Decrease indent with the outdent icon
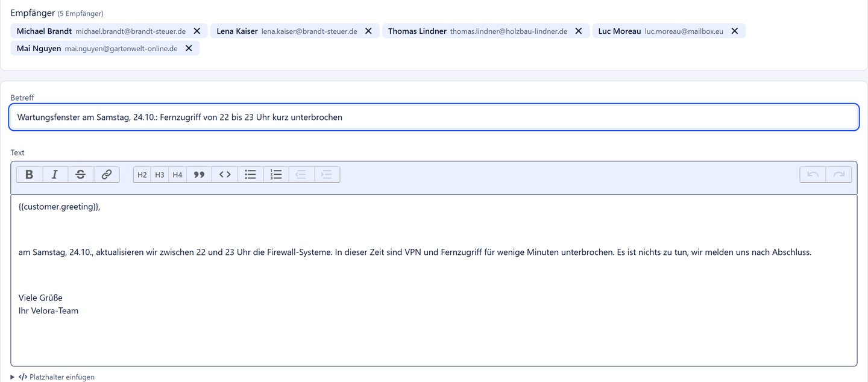 301,175
